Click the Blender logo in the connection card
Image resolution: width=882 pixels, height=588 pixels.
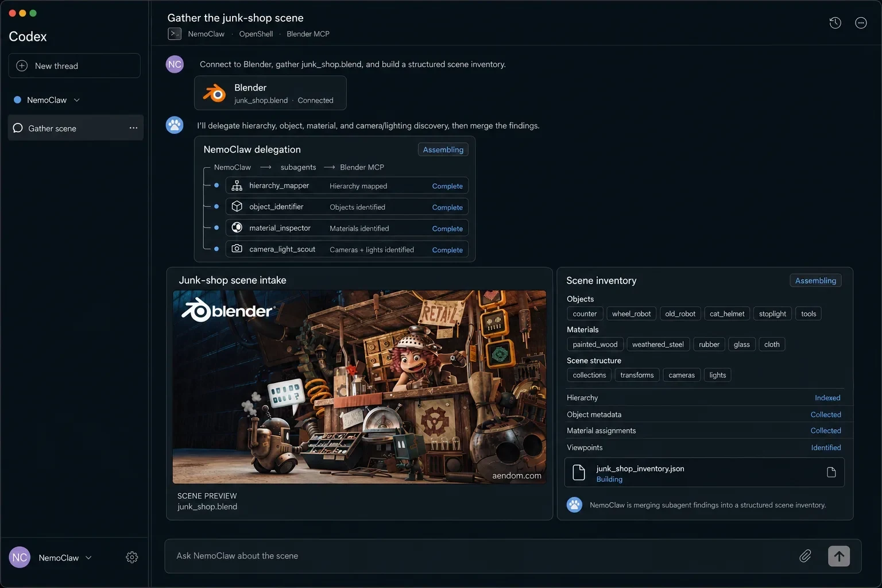click(215, 93)
